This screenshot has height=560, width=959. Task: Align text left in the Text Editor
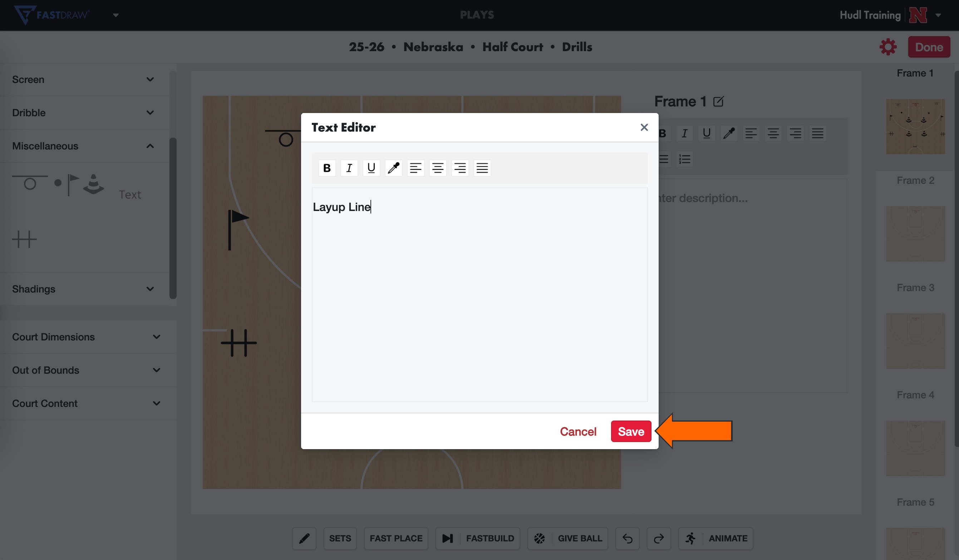[415, 168]
